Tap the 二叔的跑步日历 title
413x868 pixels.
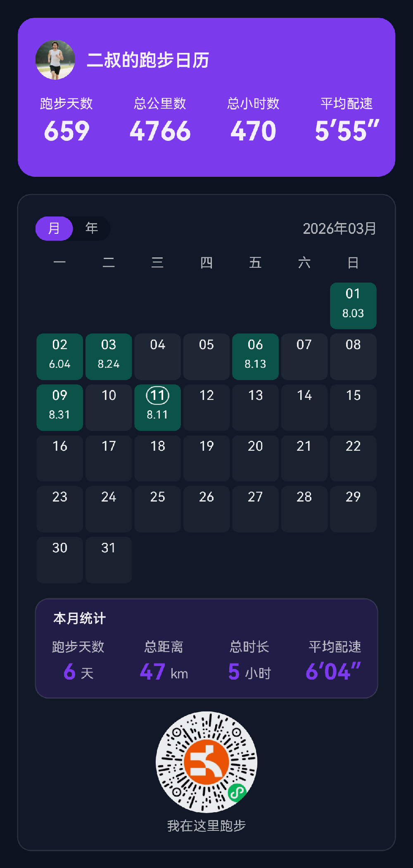[148, 60]
